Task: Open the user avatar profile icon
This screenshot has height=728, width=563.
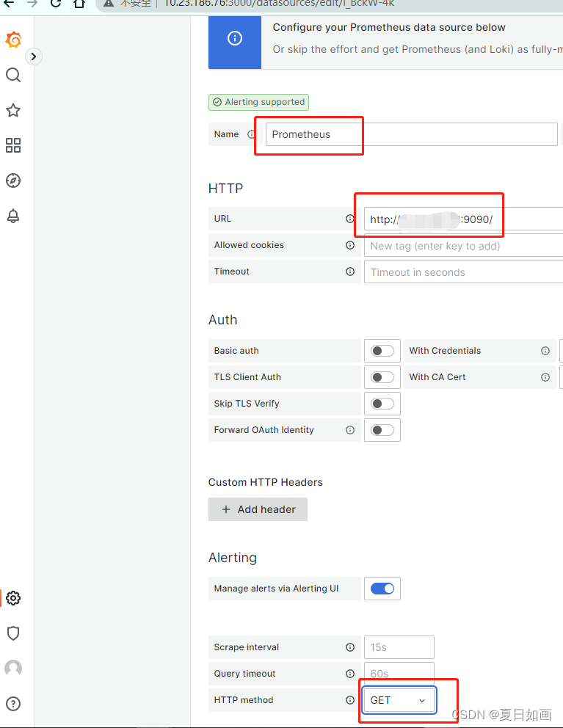Action: [13, 669]
